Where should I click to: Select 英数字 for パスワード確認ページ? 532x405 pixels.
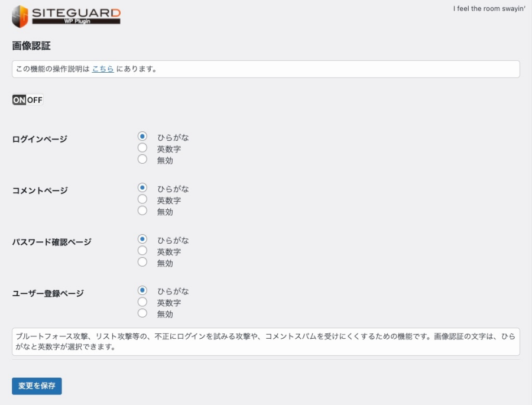142,251
